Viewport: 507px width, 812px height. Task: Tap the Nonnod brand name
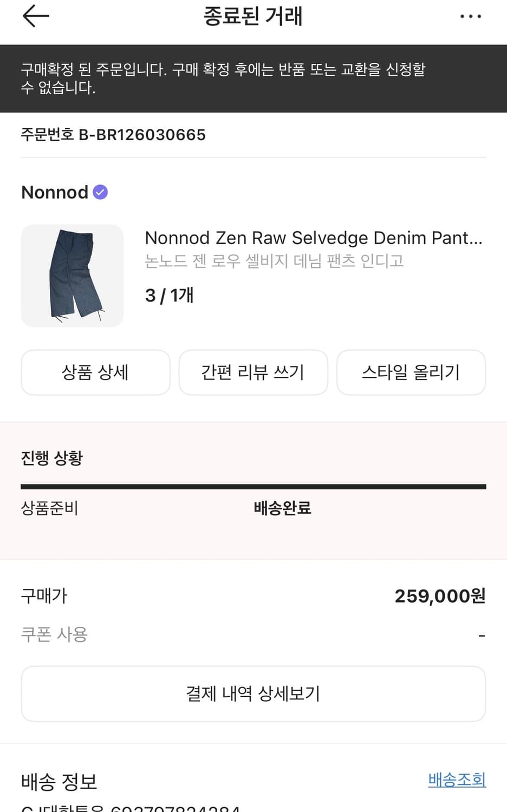pos(55,192)
